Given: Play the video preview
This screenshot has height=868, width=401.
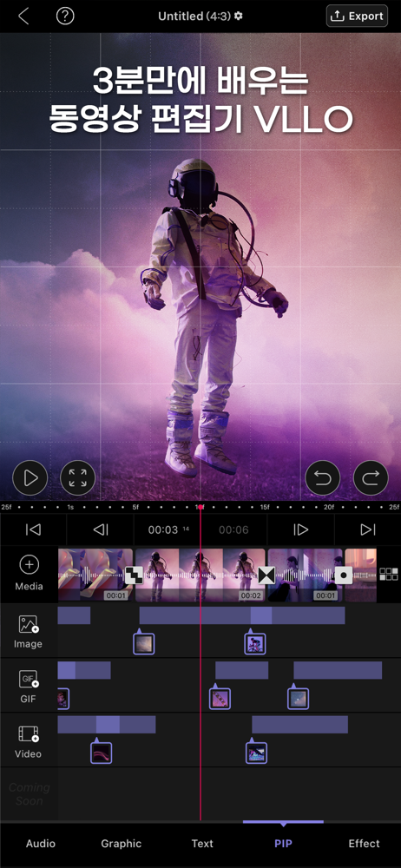Looking at the screenshot, I should point(30,477).
